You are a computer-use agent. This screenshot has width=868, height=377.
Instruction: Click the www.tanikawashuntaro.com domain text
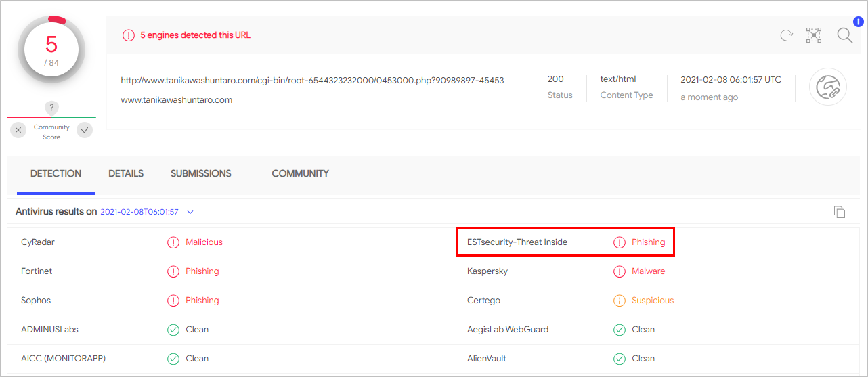pos(177,99)
